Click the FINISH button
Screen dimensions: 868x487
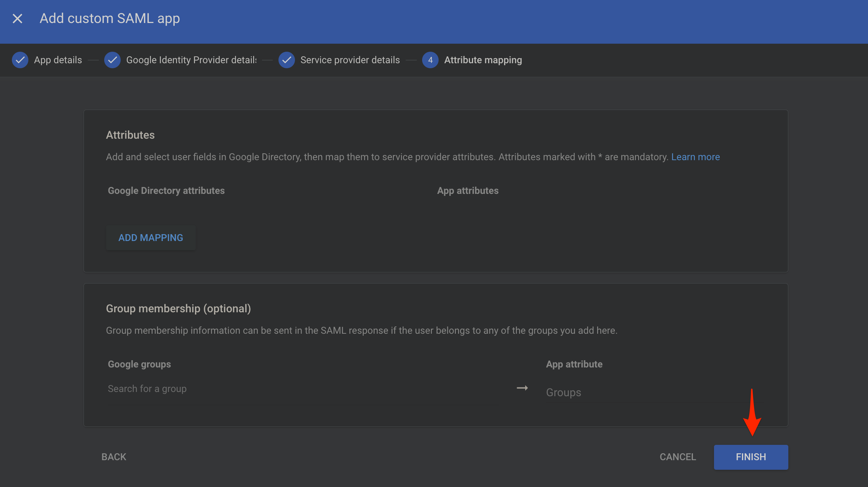[x=751, y=457]
